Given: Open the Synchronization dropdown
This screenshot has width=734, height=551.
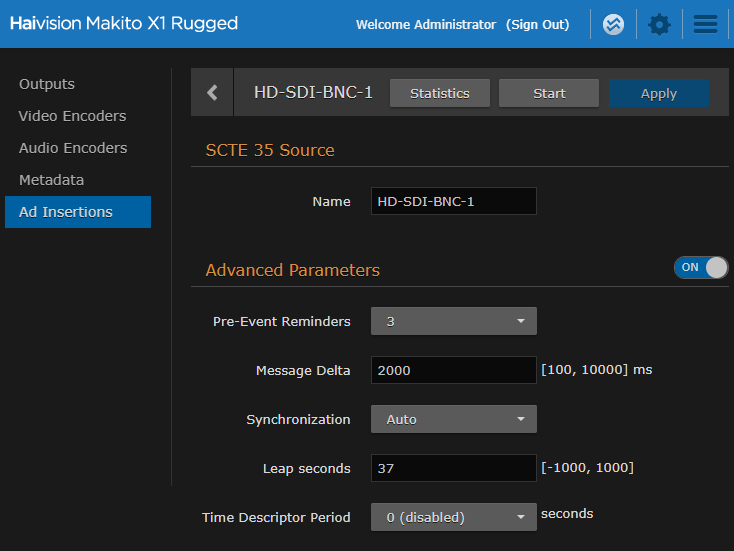Looking at the screenshot, I should [x=453, y=419].
